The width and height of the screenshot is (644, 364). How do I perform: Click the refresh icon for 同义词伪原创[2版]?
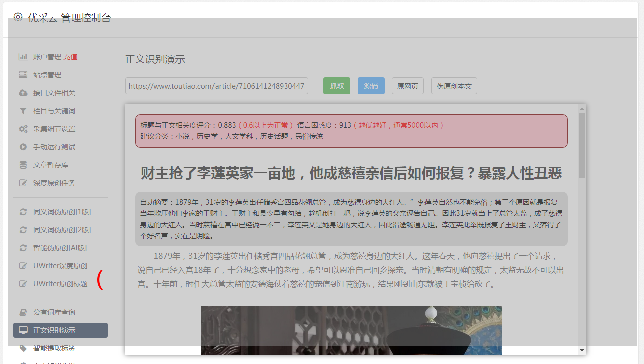click(23, 230)
